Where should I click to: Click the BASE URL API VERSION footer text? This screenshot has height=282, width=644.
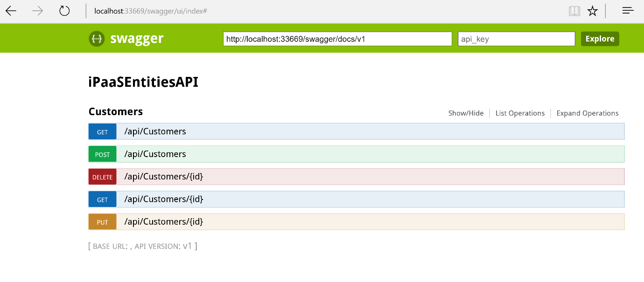coord(143,246)
